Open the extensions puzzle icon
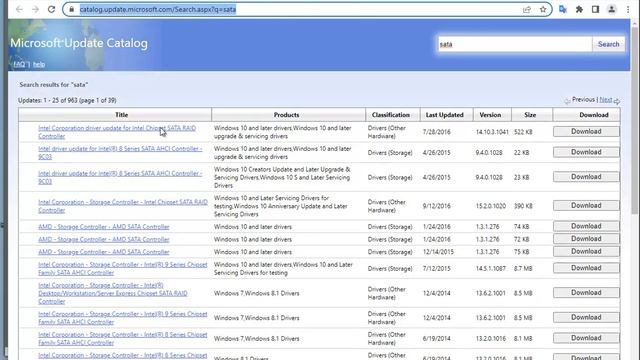This screenshot has width=640, height=360. 579,9
